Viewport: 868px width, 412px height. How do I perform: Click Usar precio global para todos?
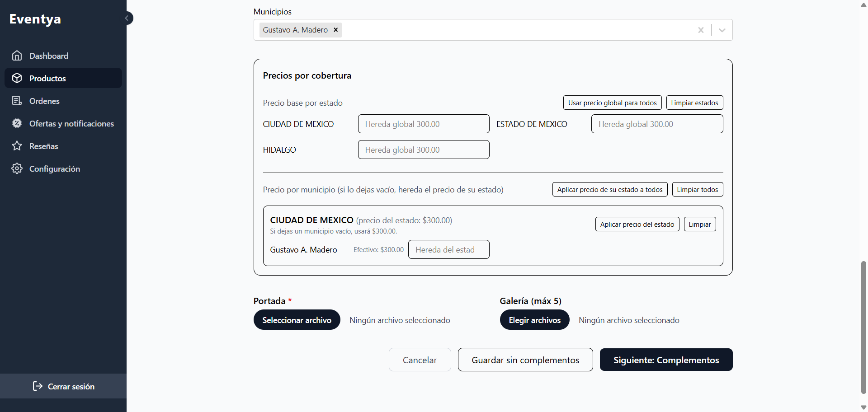(x=612, y=103)
